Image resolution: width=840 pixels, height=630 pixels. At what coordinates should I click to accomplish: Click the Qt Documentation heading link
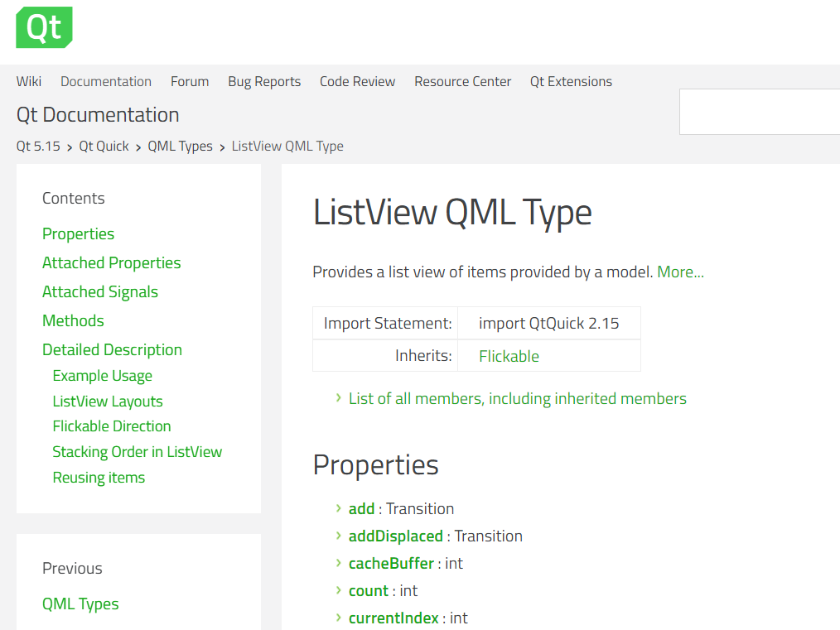tap(98, 115)
